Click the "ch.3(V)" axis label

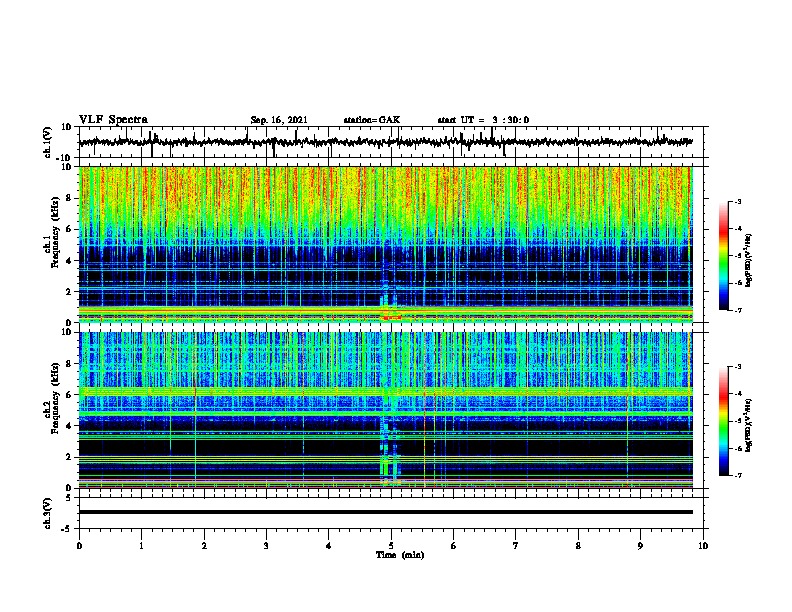(48, 513)
